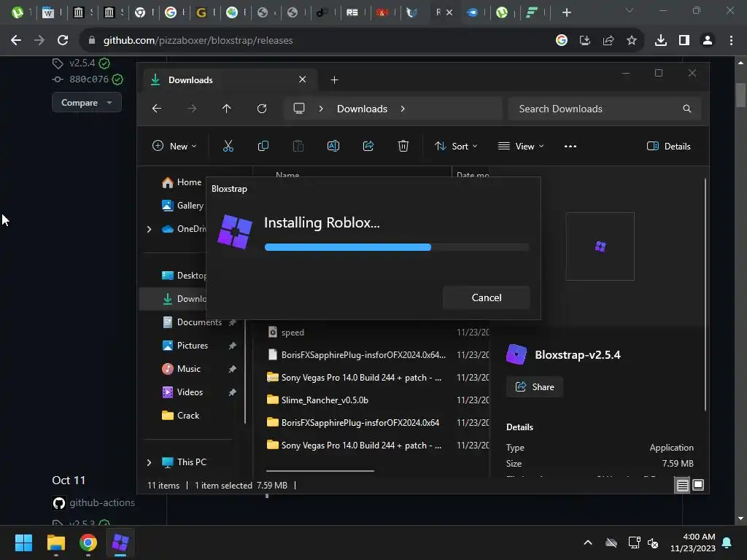Click the Search Downloads field

[x=604, y=109]
